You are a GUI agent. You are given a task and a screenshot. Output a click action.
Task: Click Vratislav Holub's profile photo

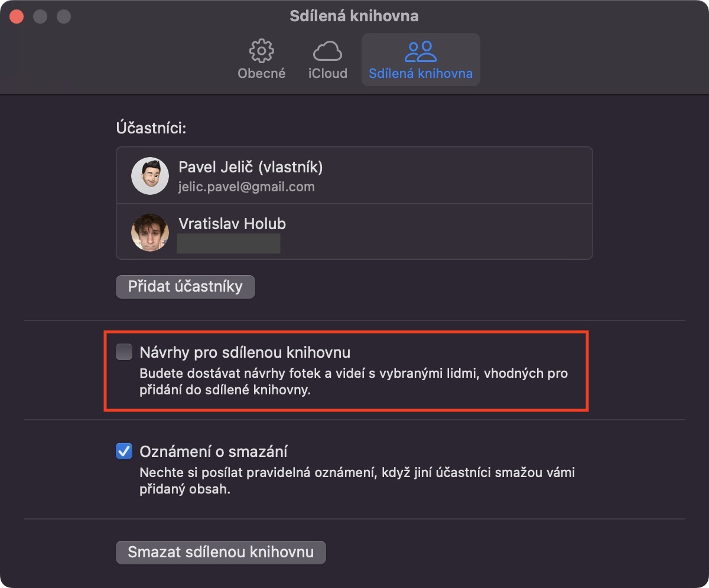coord(150,233)
